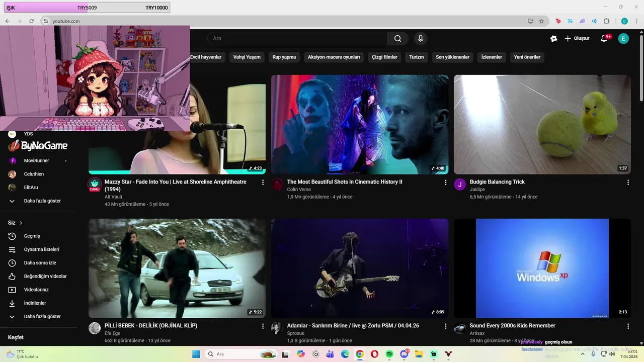Open Colin Verse channel link
The width and height of the screenshot is (644, 362).
(299, 190)
